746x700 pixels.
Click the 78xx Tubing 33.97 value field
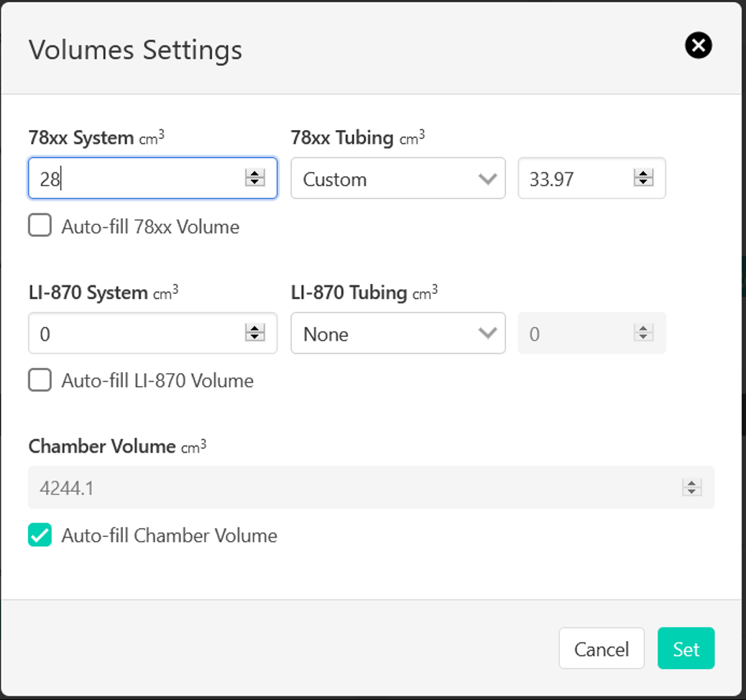pyautogui.click(x=591, y=178)
